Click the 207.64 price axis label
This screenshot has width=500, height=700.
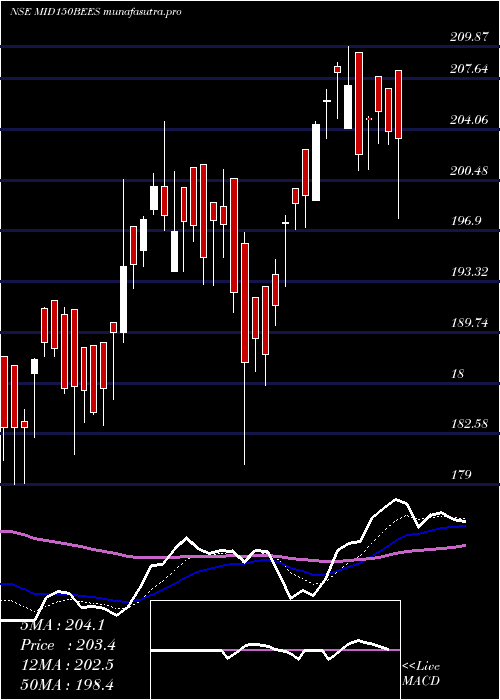(x=469, y=69)
